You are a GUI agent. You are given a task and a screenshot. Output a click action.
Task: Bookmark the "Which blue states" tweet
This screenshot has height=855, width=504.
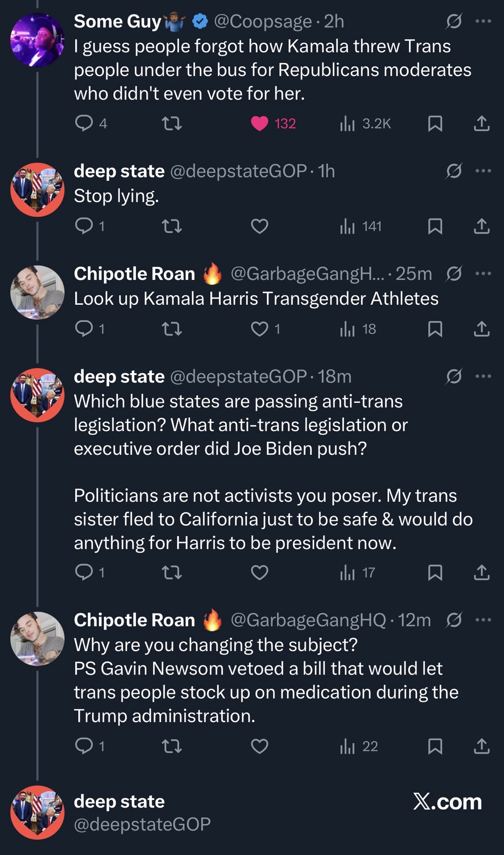(x=435, y=572)
